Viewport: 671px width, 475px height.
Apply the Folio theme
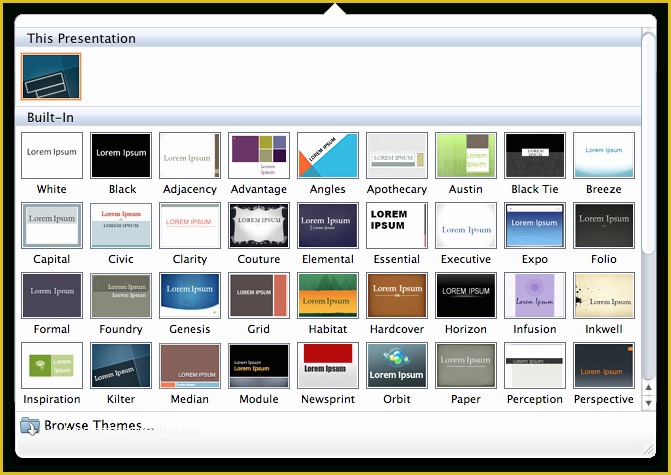click(604, 226)
